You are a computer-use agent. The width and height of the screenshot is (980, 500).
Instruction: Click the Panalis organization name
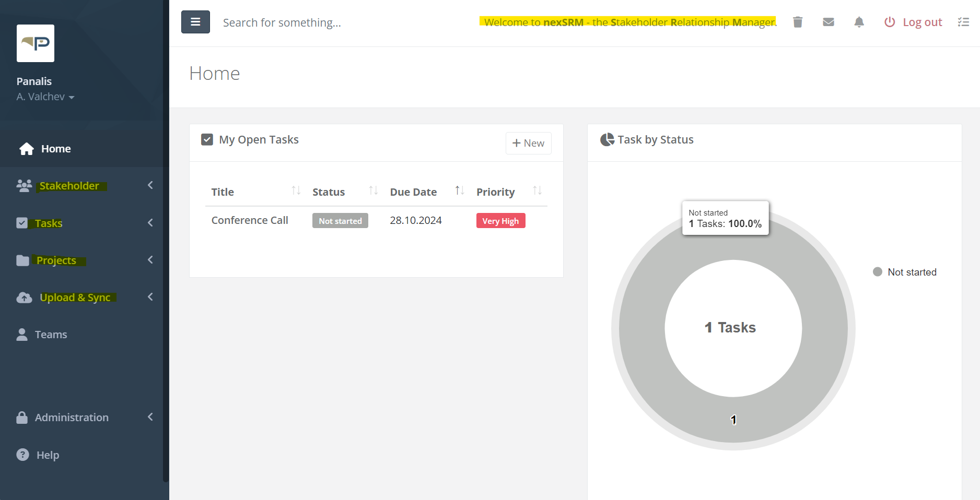(x=34, y=81)
